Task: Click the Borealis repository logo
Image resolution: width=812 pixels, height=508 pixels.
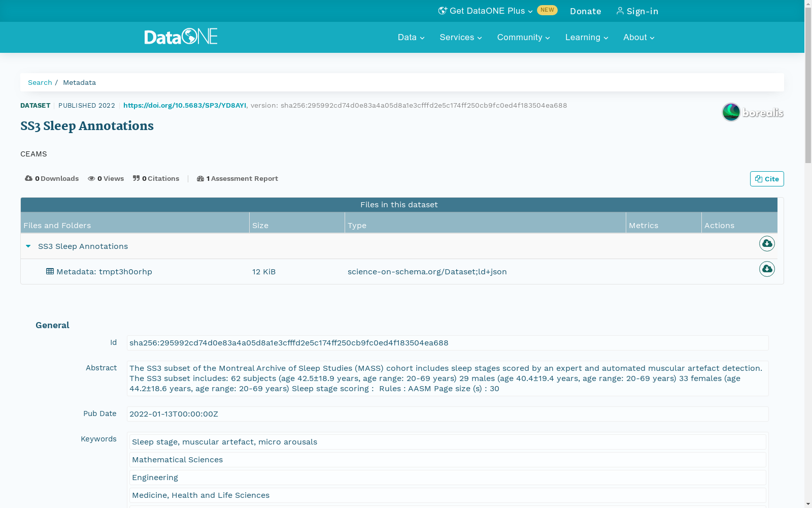Action: tap(753, 112)
